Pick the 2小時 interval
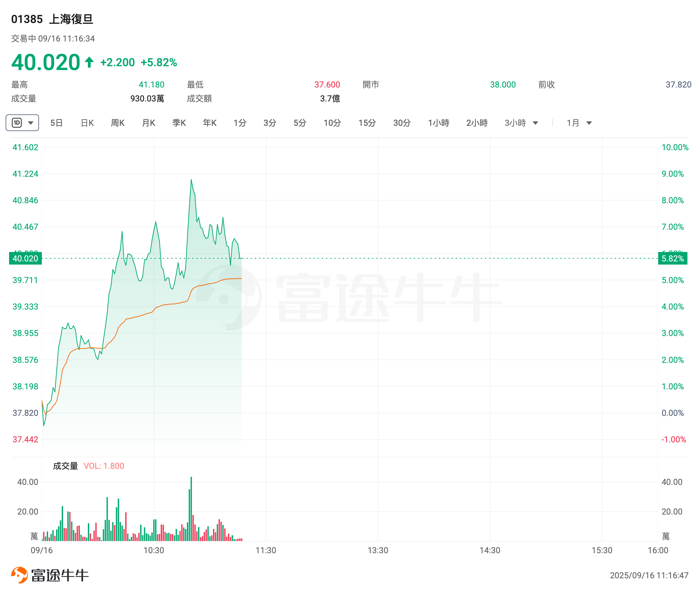 477,123
